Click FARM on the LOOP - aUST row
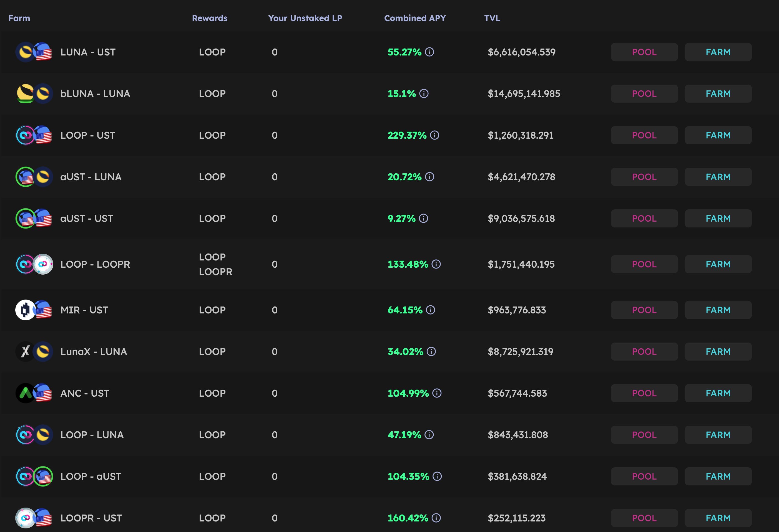Viewport: 779px width, 532px height. (718, 476)
